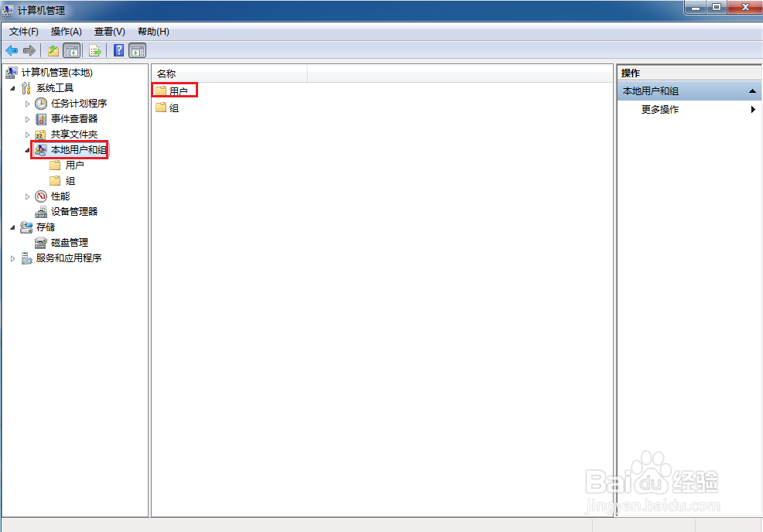Select 任务计划程序 tree item
Viewport: 763px width, 532px height.
79,104
